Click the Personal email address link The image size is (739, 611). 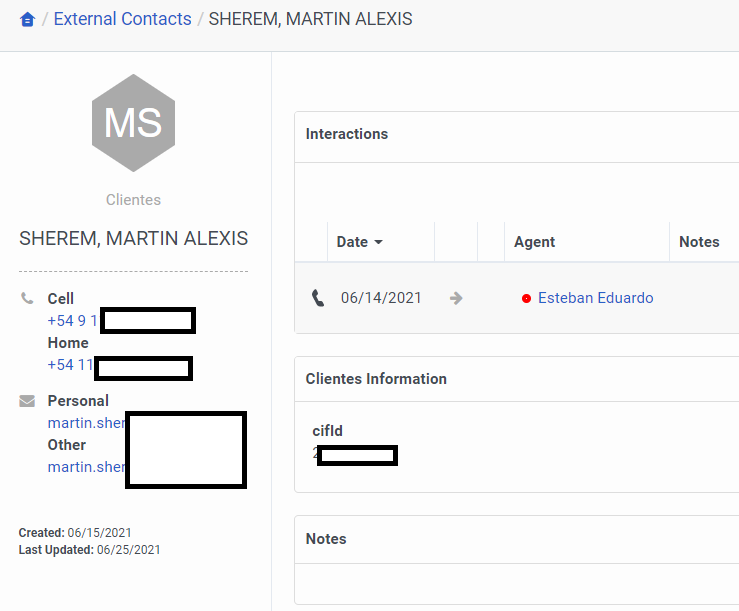(x=87, y=423)
